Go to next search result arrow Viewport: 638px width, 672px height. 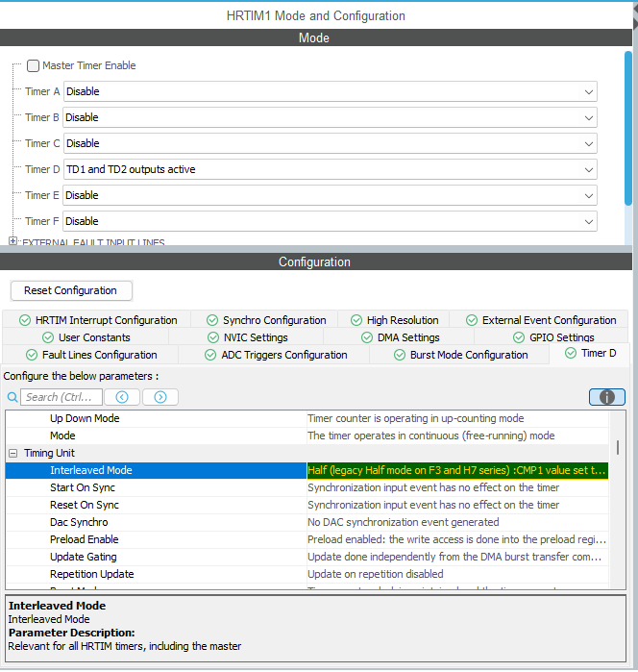pos(160,397)
